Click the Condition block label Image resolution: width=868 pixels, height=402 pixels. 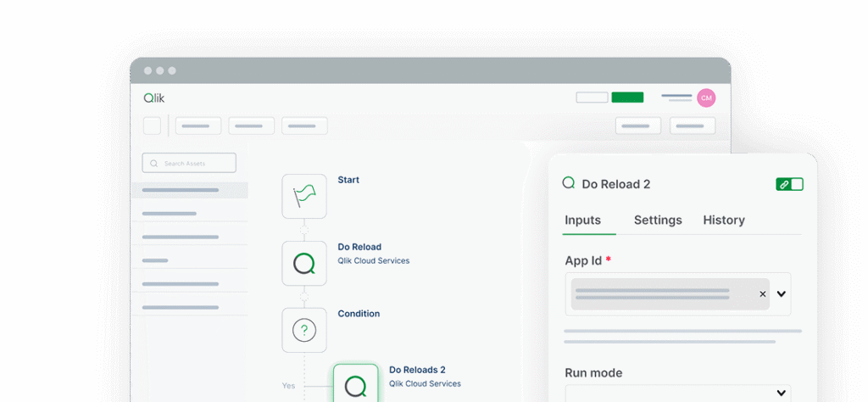point(359,314)
